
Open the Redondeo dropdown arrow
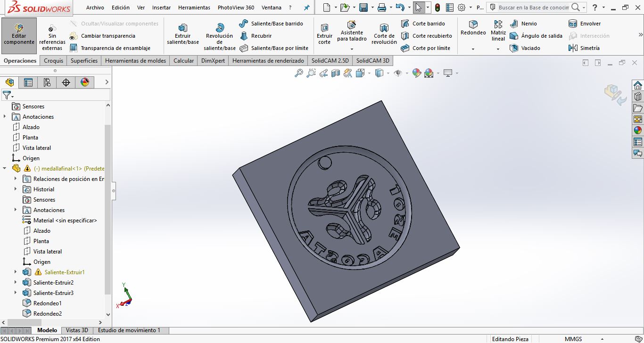[x=473, y=49]
